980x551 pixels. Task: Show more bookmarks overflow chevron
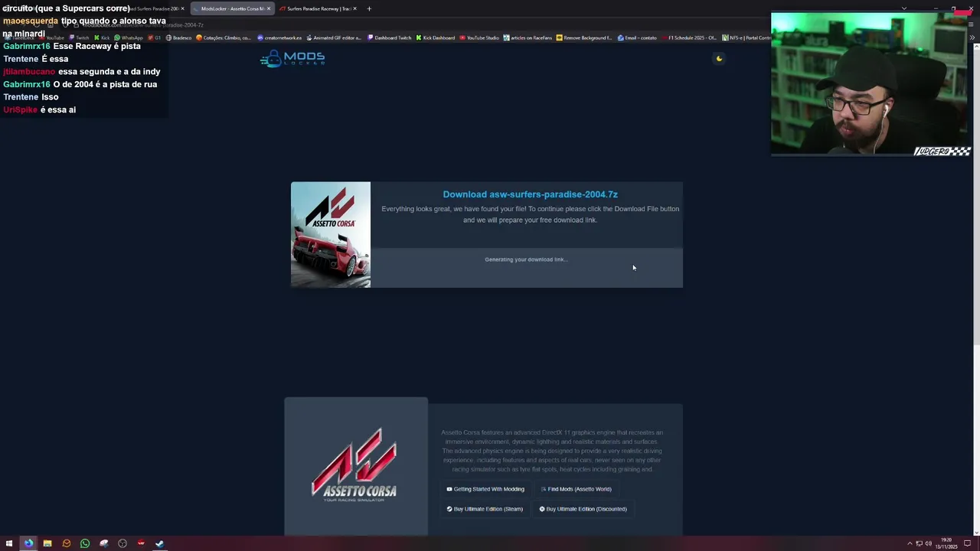[972, 37]
